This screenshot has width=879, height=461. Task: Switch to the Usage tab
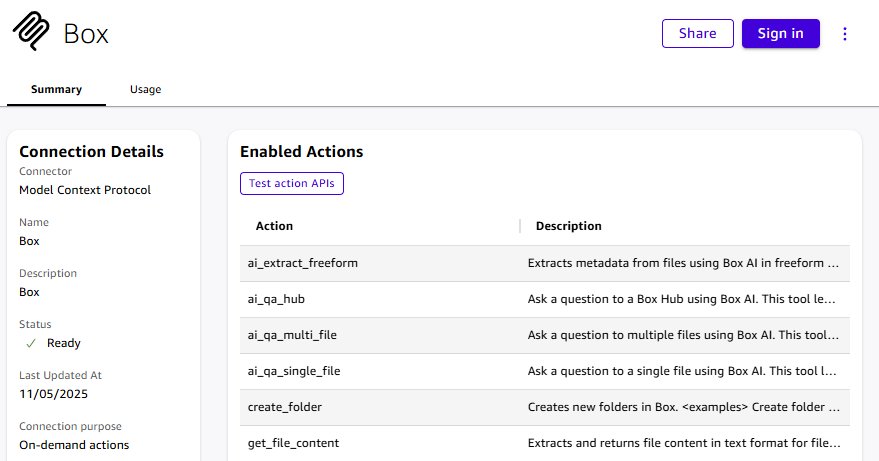point(145,90)
